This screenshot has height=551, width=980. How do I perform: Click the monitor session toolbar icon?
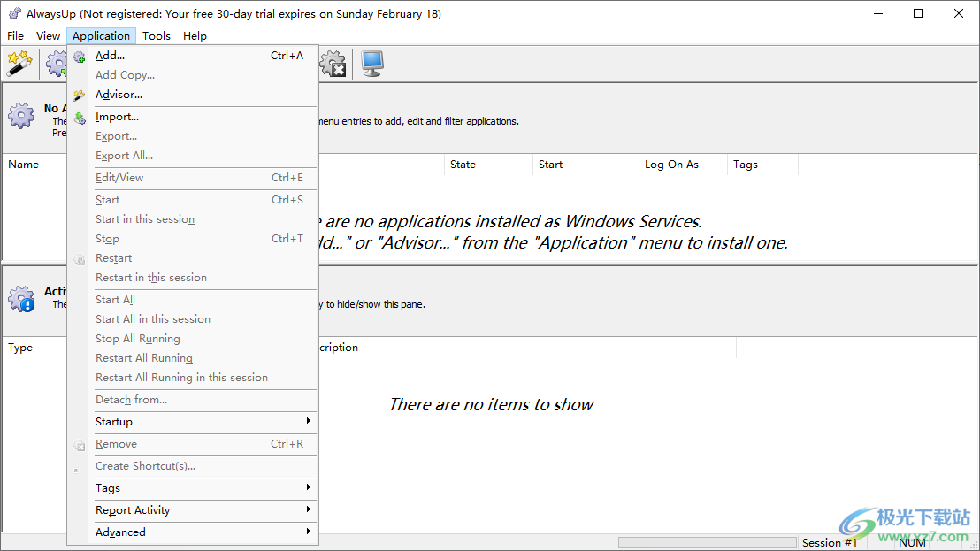(x=372, y=63)
